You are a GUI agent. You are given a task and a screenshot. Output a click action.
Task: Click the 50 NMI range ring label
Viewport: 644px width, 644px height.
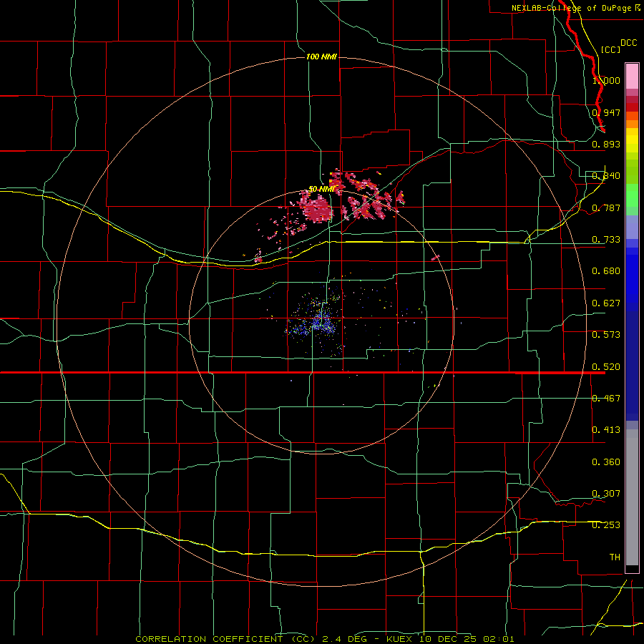coord(321,189)
